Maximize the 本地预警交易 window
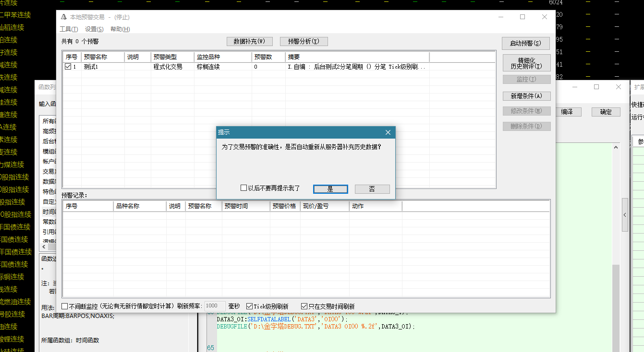 (x=522, y=17)
